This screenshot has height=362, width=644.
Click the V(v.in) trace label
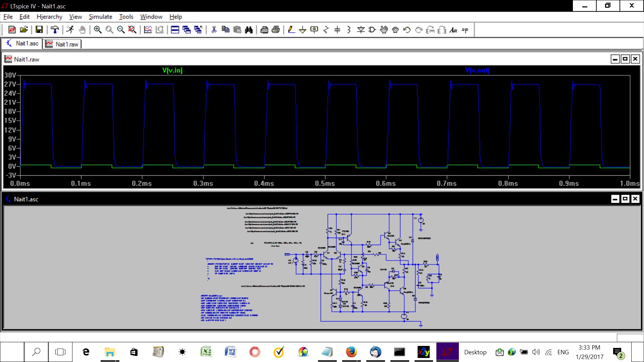click(172, 70)
